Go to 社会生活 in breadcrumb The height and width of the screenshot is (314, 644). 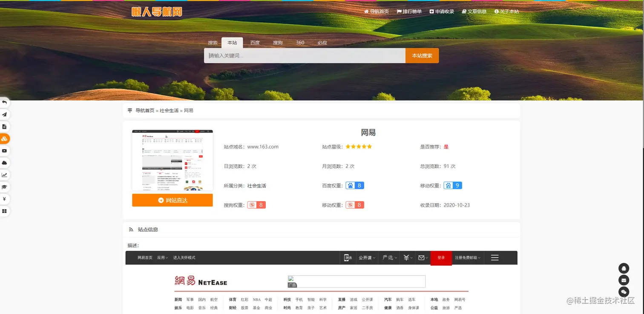click(x=169, y=111)
